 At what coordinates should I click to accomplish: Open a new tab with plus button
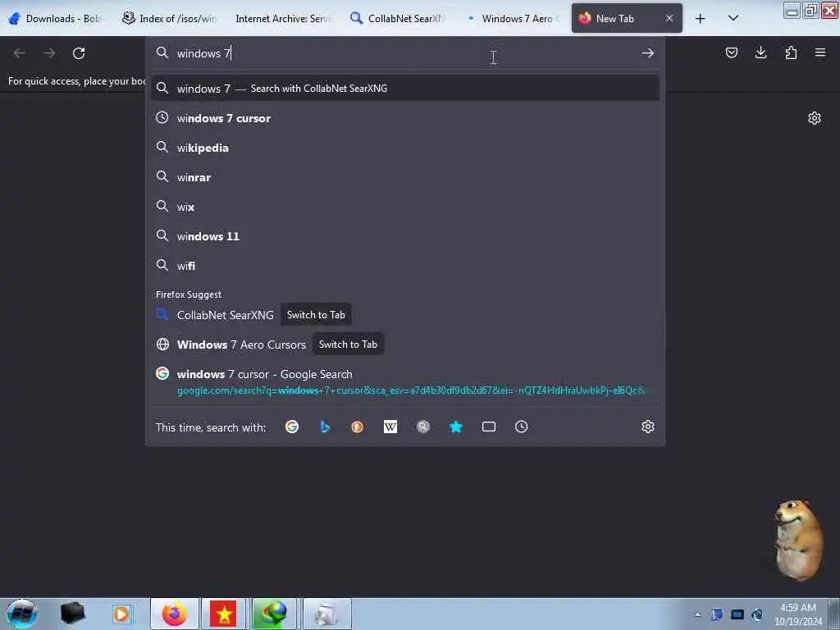[701, 19]
